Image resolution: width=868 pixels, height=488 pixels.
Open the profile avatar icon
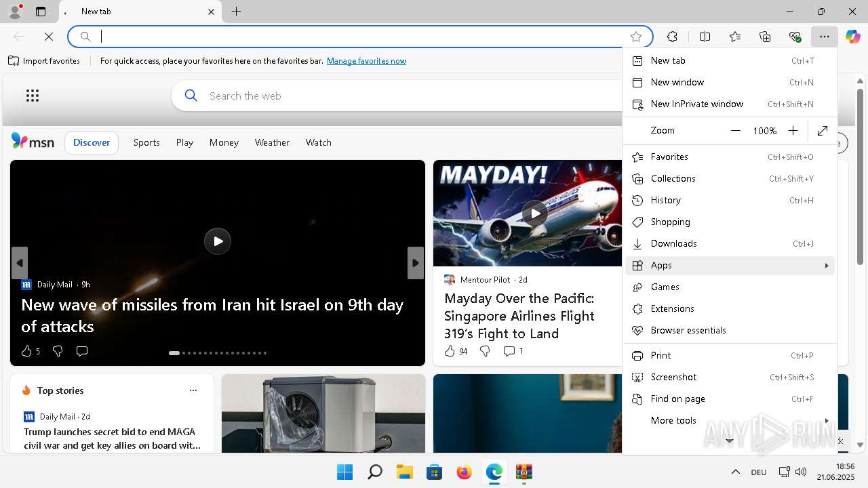click(14, 12)
